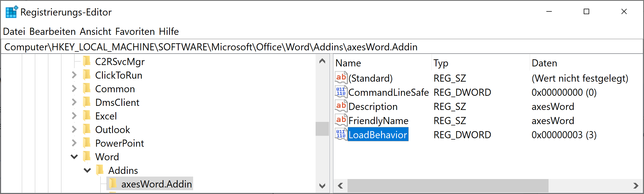Select the CommandLineSafe value name
The height and width of the screenshot is (194, 644).
pyautogui.click(x=388, y=93)
